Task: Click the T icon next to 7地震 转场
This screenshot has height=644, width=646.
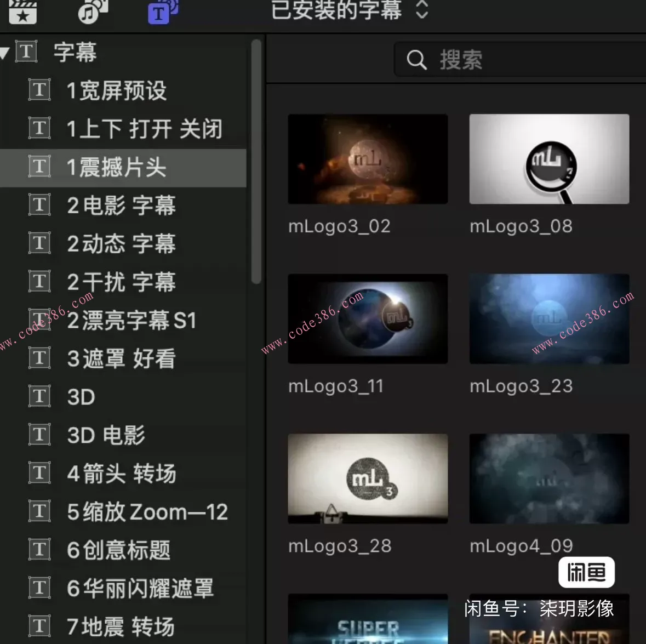Action: click(x=39, y=626)
